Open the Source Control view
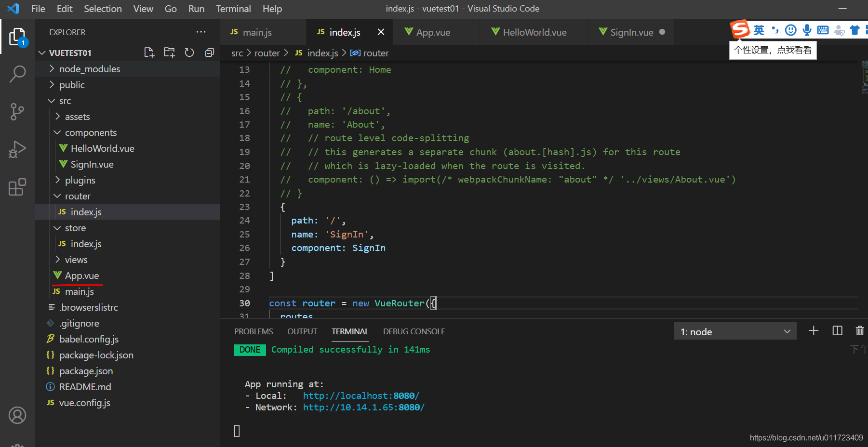Image resolution: width=868 pixels, height=447 pixels. (17, 112)
